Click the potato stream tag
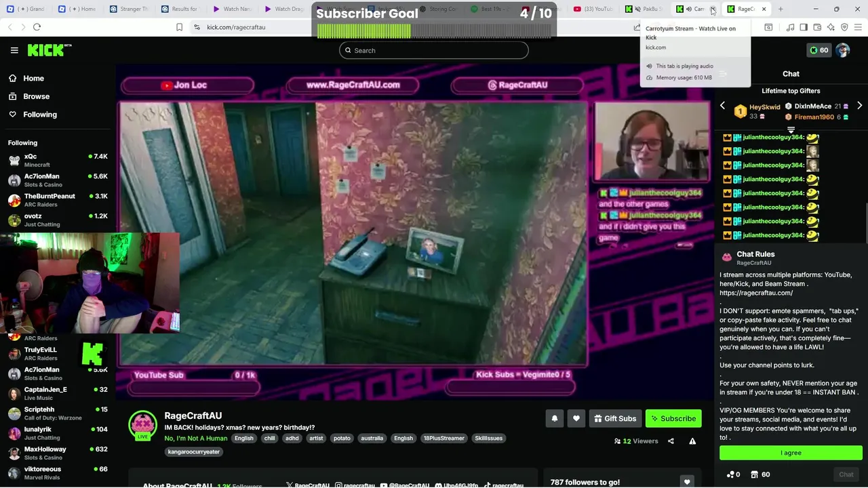 342,439
